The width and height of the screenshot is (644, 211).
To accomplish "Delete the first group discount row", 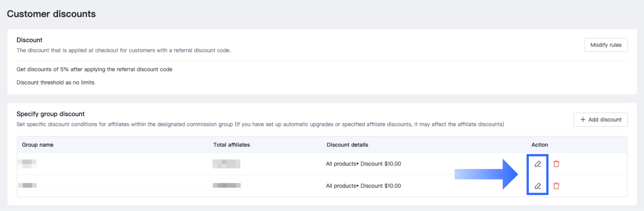I will (556, 164).
